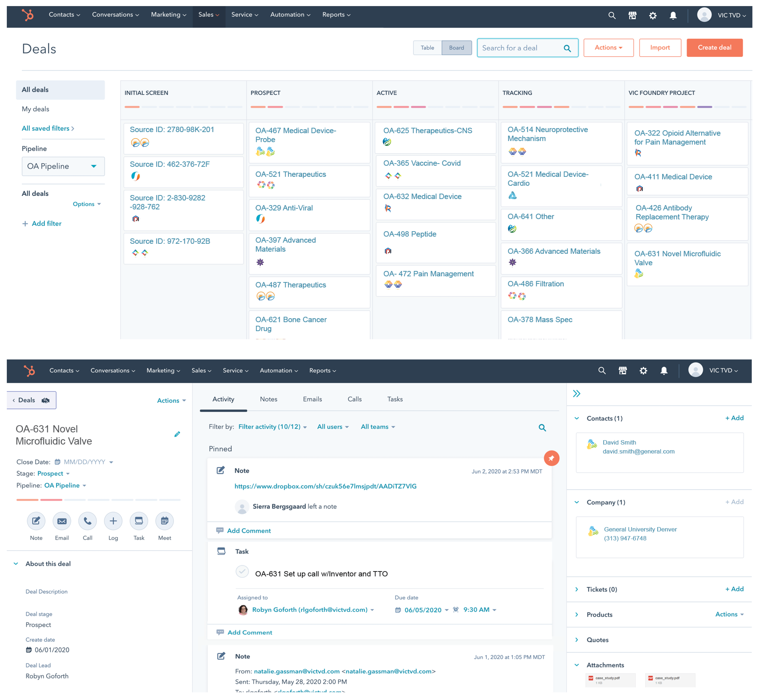
Task: Click Add filter link
Action: click(42, 224)
